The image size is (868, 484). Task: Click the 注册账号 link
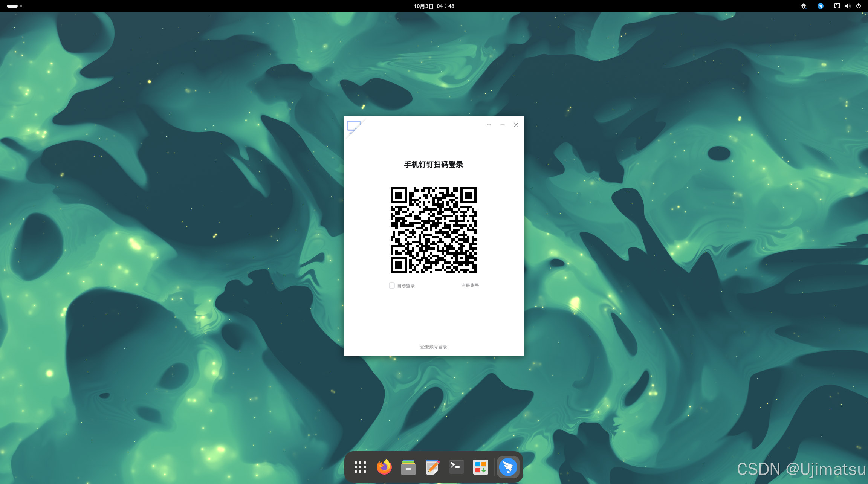tap(470, 286)
